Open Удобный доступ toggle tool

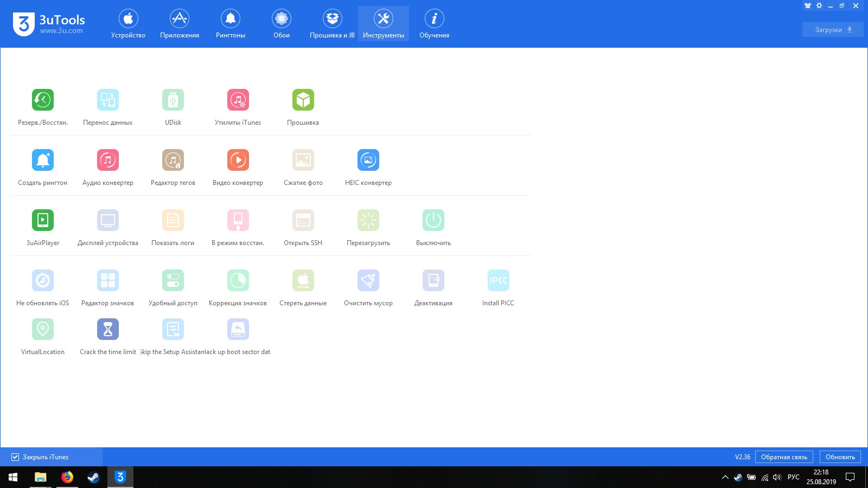(x=173, y=280)
